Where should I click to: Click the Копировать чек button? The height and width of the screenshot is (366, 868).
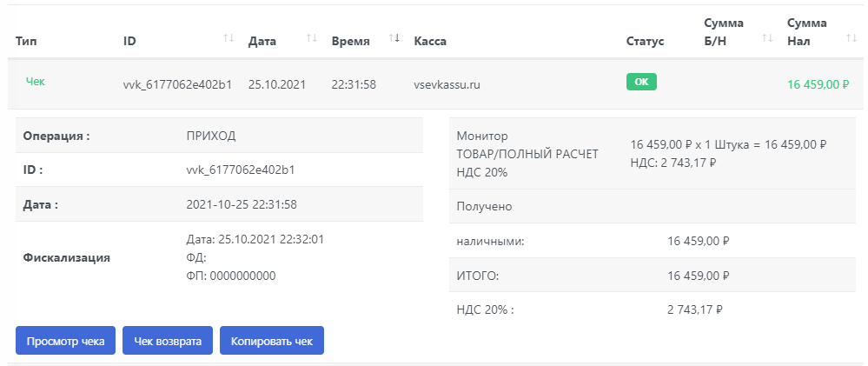click(x=272, y=341)
